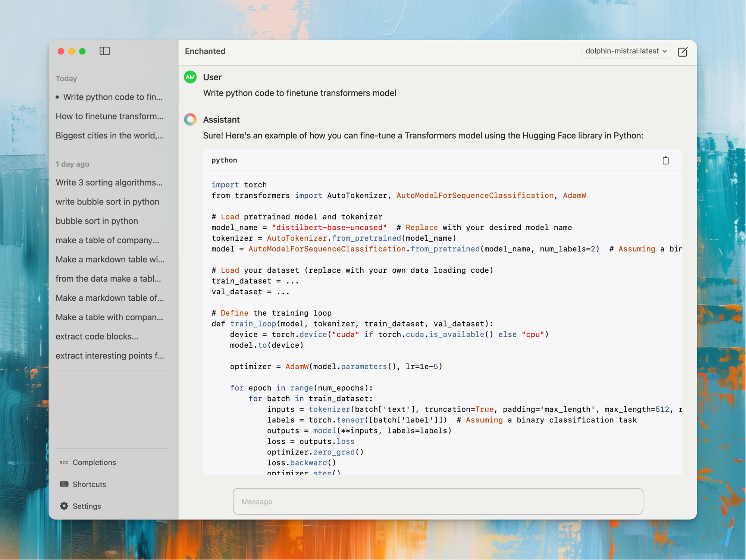The width and height of the screenshot is (746, 560).
Task: Click the new conversation compose icon
Action: (683, 51)
